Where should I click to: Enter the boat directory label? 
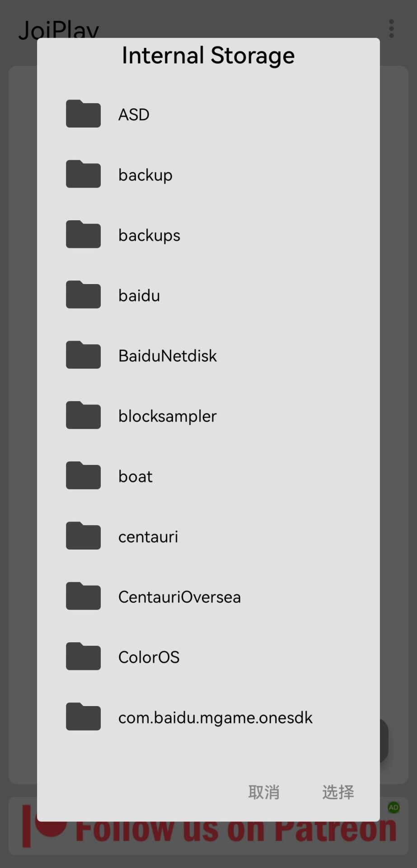pos(135,476)
